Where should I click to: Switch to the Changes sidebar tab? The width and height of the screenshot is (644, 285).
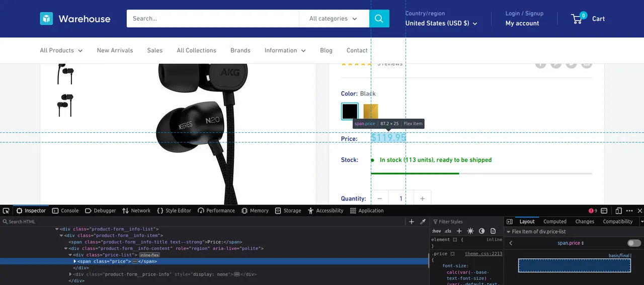tap(585, 222)
